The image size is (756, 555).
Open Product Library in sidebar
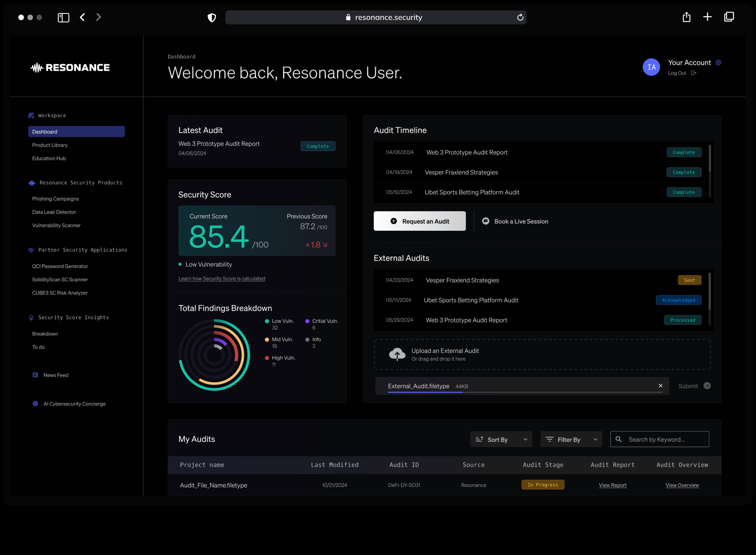[50, 145]
